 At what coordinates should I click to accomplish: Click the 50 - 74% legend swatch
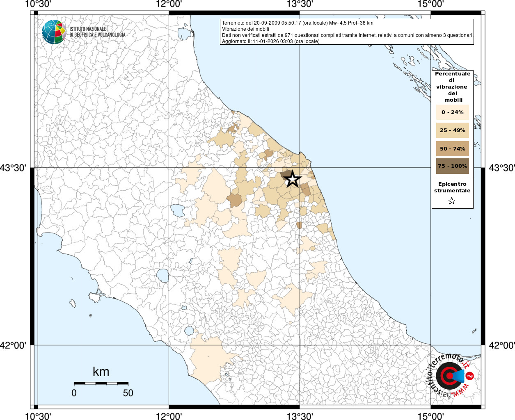click(452, 148)
